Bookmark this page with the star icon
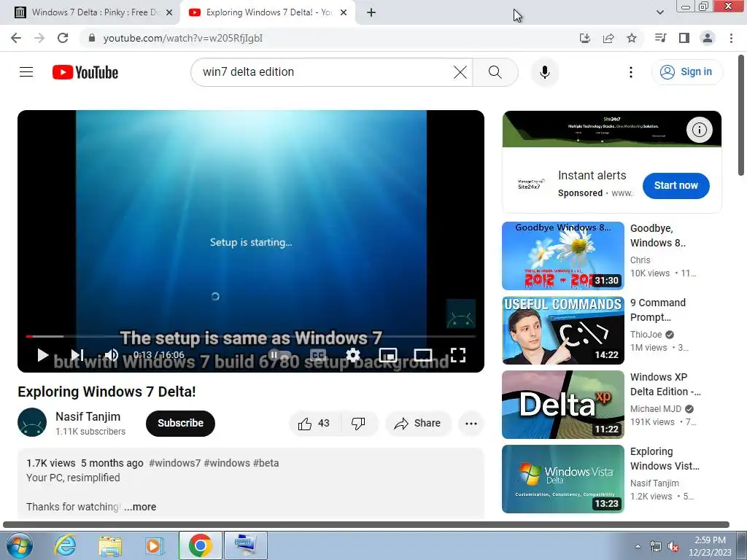 click(x=632, y=38)
